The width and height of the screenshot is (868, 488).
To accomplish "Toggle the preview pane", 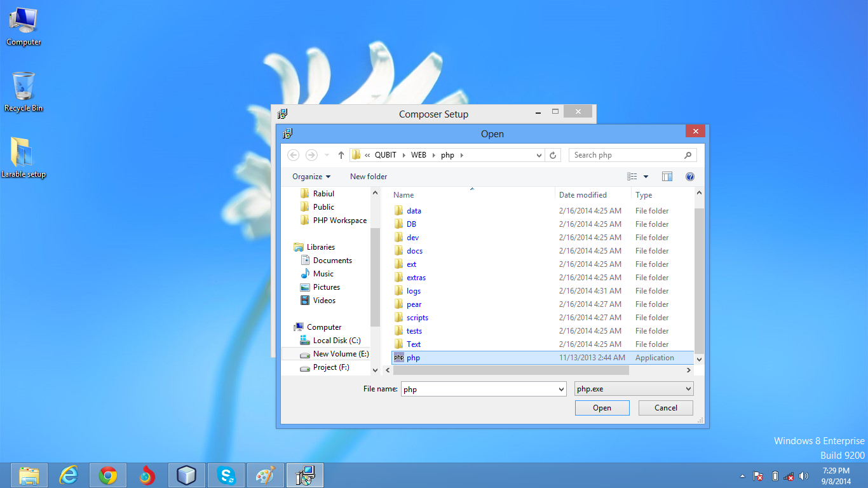I will click(667, 176).
